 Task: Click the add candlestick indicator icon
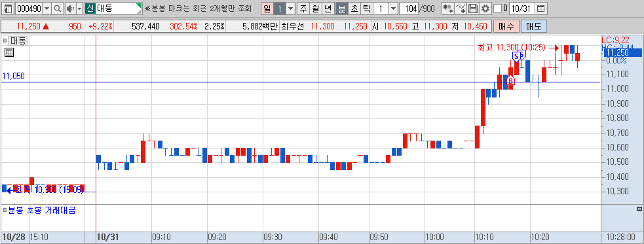click(449, 9)
